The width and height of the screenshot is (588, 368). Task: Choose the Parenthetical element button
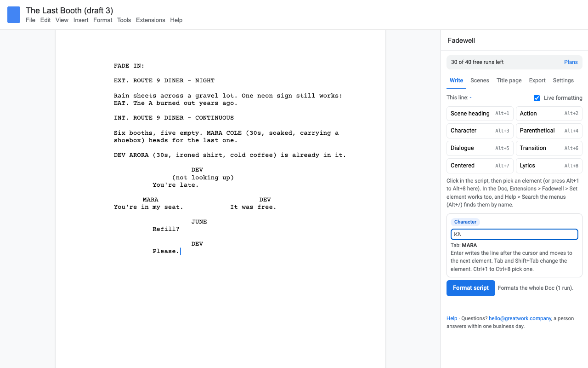click(549, 131)
